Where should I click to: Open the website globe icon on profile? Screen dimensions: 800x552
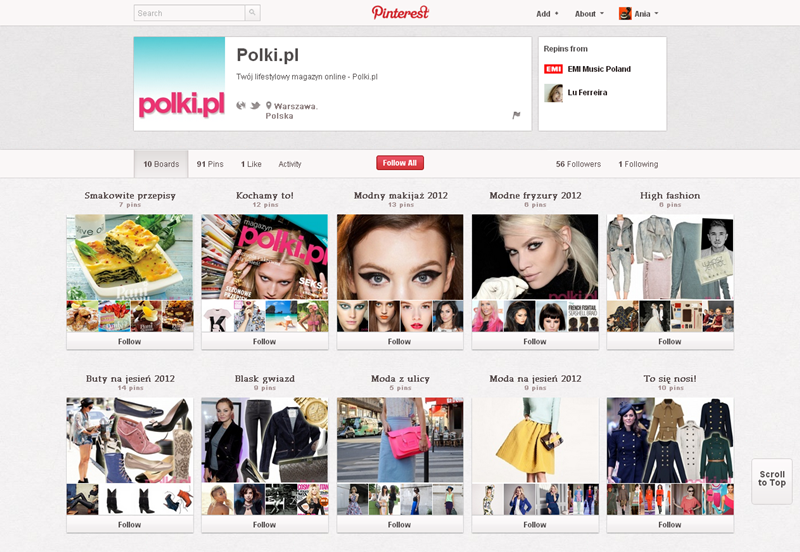pos(241,106)
